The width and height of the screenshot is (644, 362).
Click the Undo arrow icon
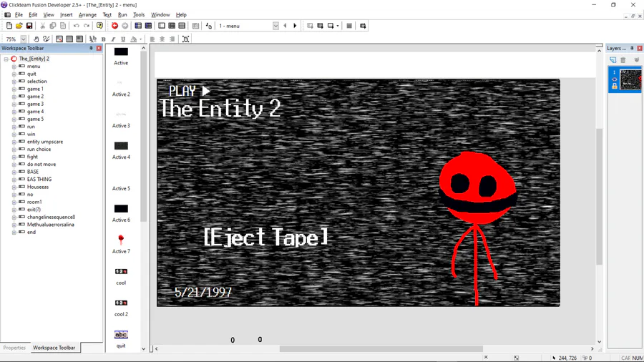pos(77,26)
